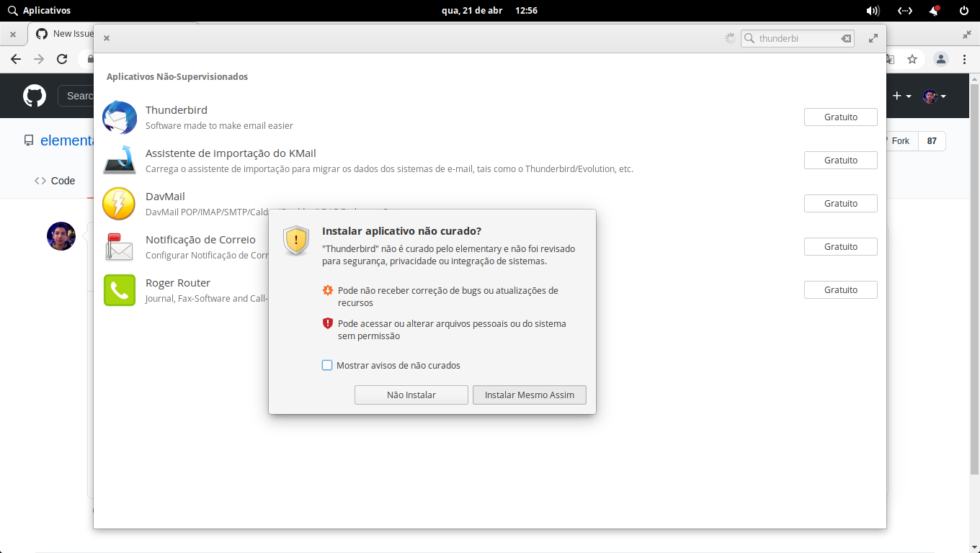The image size is (980, 553).
Task: Click the KMail import assistant icon
Action: [120, 160]
